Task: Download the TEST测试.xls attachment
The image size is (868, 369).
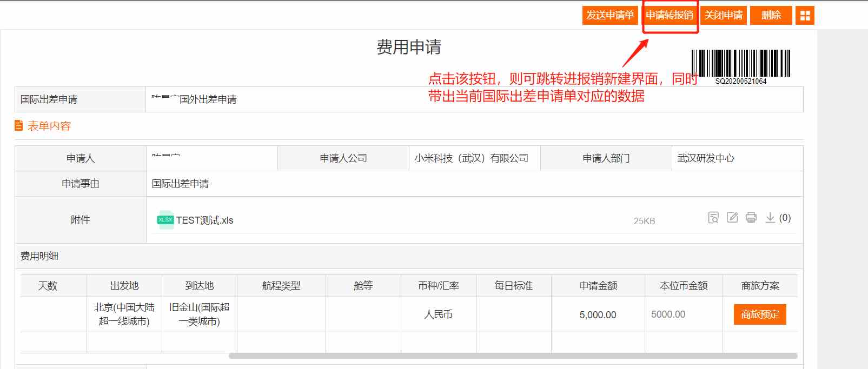Action: 770,218
